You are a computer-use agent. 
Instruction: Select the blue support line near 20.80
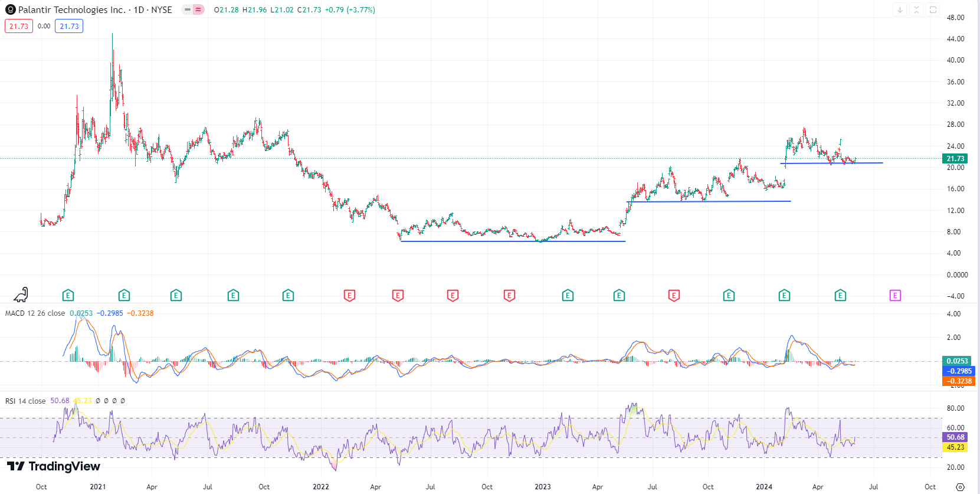pos(831,163)
